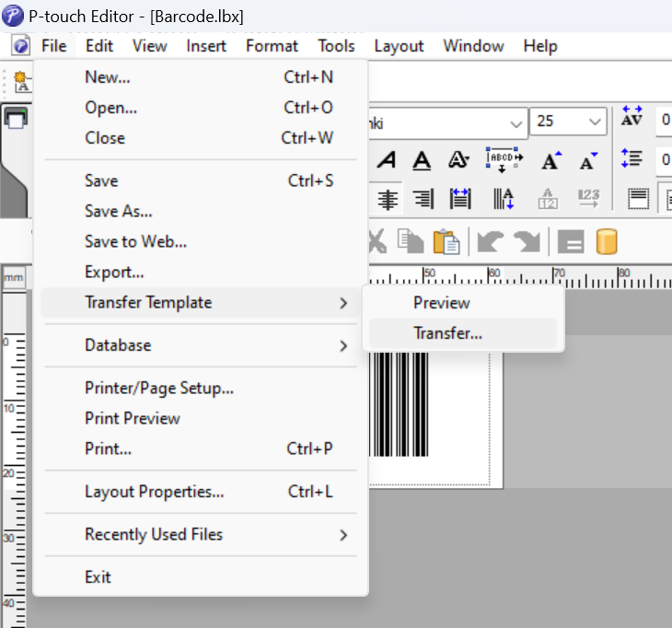The image size is (672, 628).
Task: Click the yellow database cylinder icon
Action: pos(607,242)
